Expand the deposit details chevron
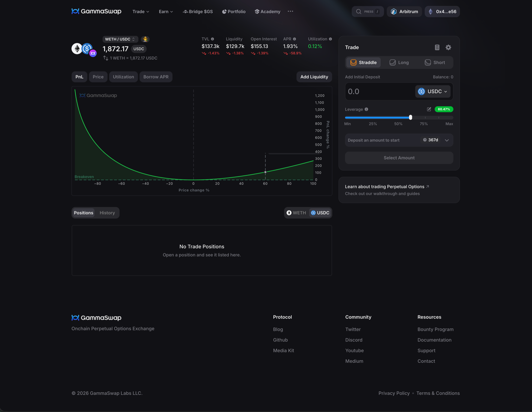Image resolution: width=532 pixels, height=412 pixels. [447, 140]
